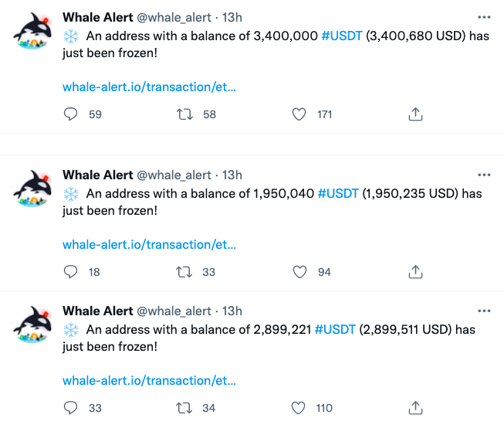Open whale-alert.io link in third tweet

(149, 381)
